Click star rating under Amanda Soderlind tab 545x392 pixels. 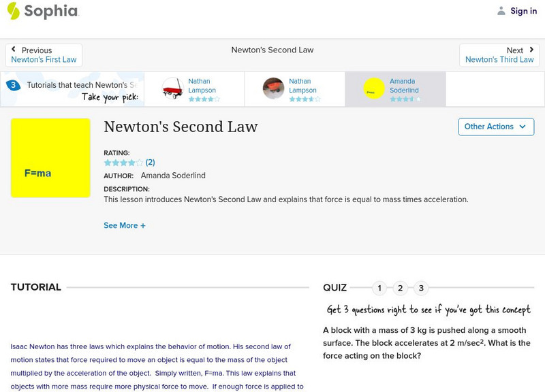tap(405, 99)
